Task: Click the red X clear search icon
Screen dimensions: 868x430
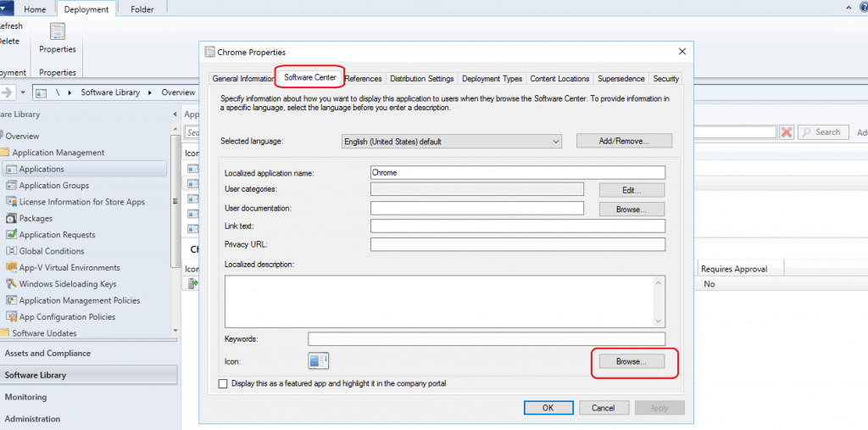Action: 786,131
